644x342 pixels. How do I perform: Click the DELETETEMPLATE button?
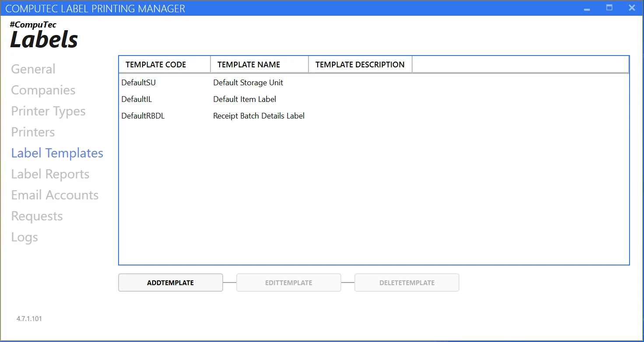pyautogui.click(x=406, y=283)
